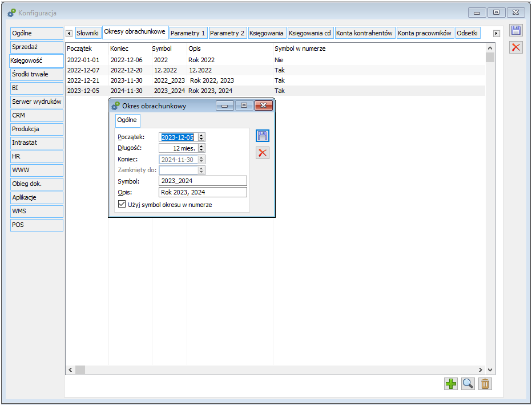The image size is (532, 406).
Task: Click the horizontal scrollbar thumb
Action: pyautogui.click(x=80, y=370)
